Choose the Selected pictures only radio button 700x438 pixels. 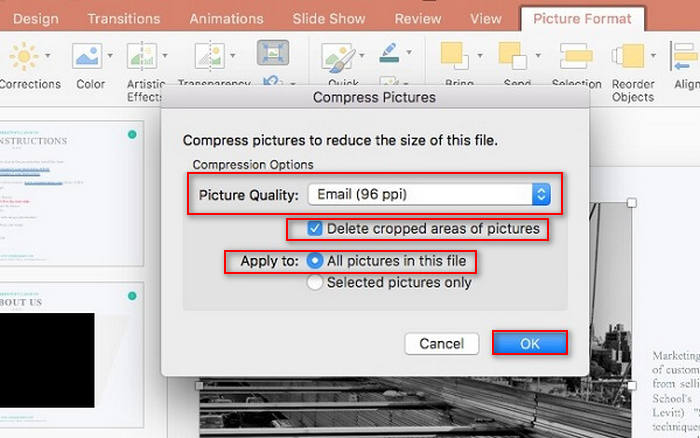click(x=315, y=283)
